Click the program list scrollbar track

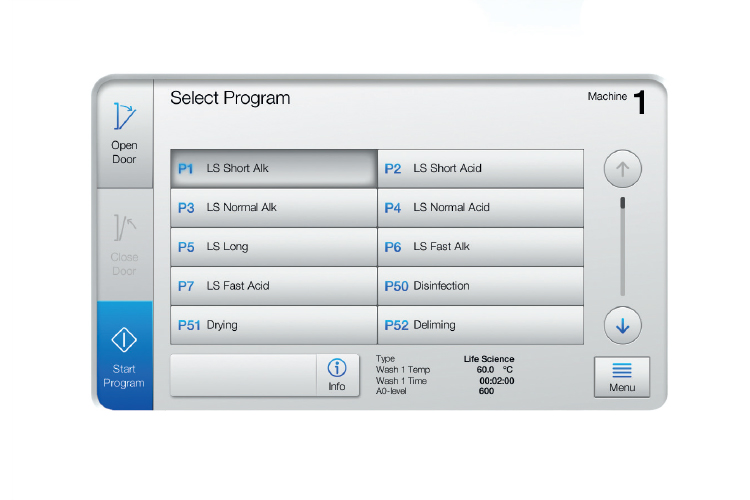(x=622, y=247)
